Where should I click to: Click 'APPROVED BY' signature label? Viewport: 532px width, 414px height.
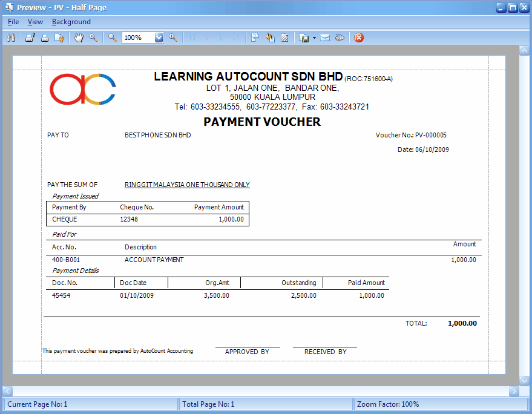[247, 352]
